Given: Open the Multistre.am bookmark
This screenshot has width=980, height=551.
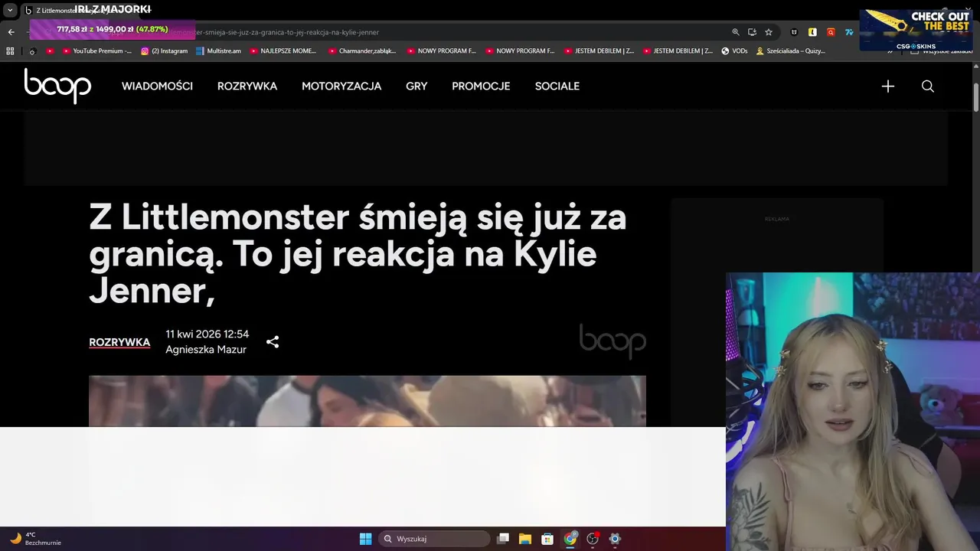Looking at the screenshot, I should point(218,51).
